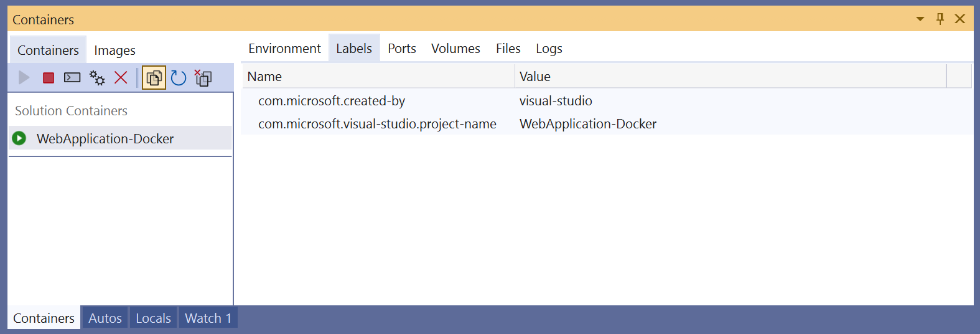Sort by the Name column header
The height and width of the screenshot is (334, 980).
click(x=378, y=77)
